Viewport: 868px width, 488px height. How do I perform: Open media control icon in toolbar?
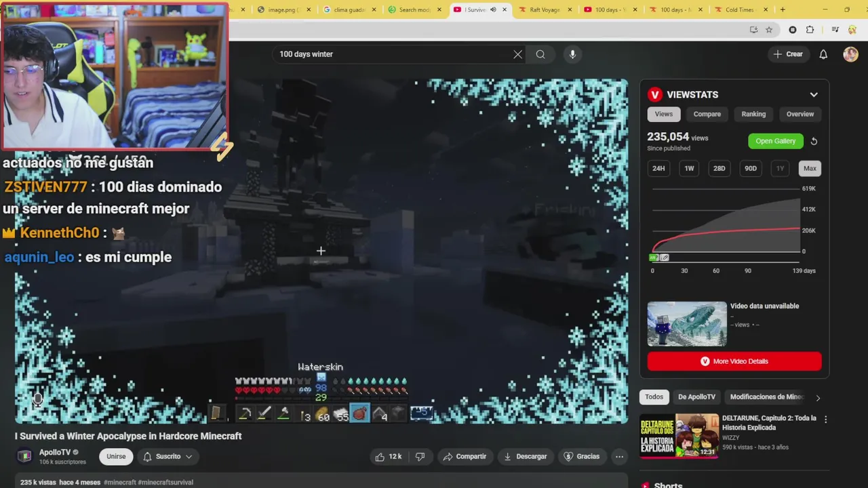point(835,30)
